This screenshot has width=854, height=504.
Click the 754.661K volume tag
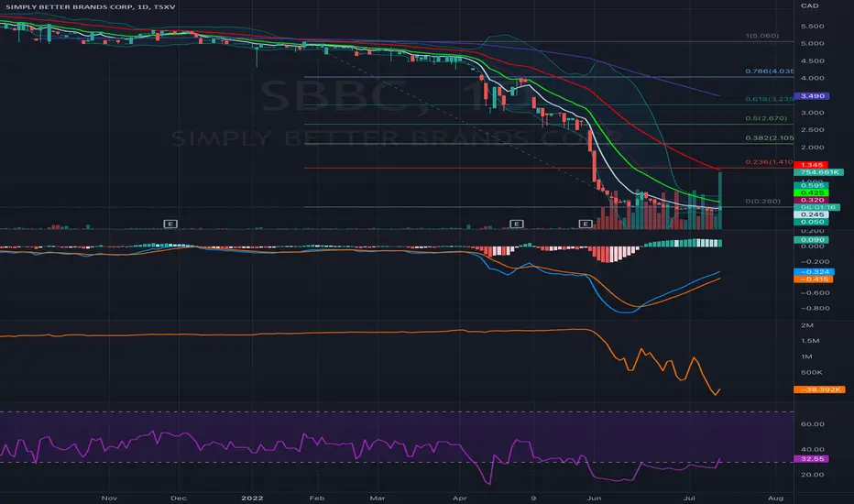coord(819,172)
